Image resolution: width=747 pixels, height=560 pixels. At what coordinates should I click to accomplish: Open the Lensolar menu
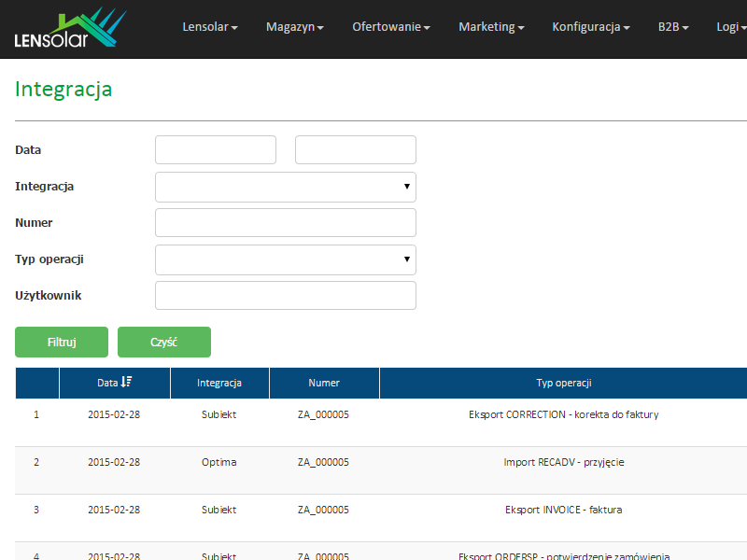(209, 27)
